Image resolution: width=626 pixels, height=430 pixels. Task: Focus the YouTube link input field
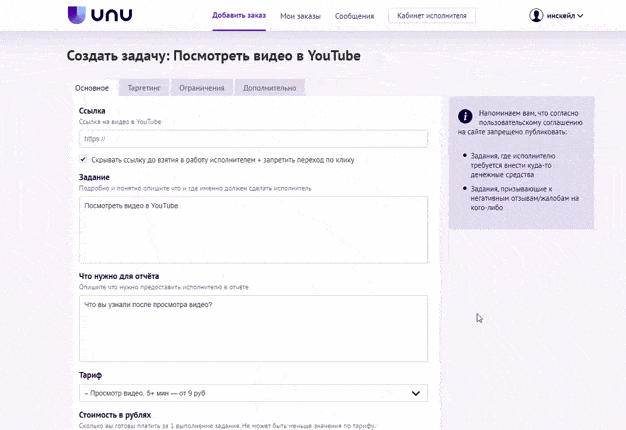click(x=253, y=139)
